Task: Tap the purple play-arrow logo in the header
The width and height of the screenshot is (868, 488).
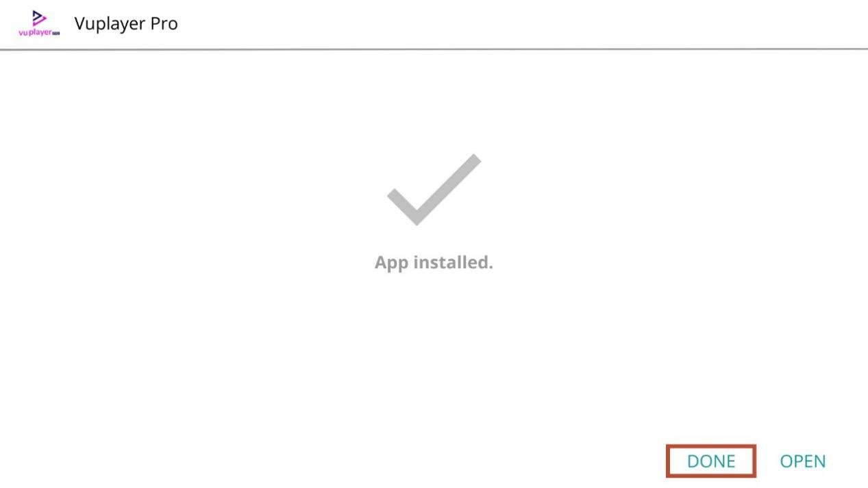Action: pyautogui.click(x=39, y=23)
